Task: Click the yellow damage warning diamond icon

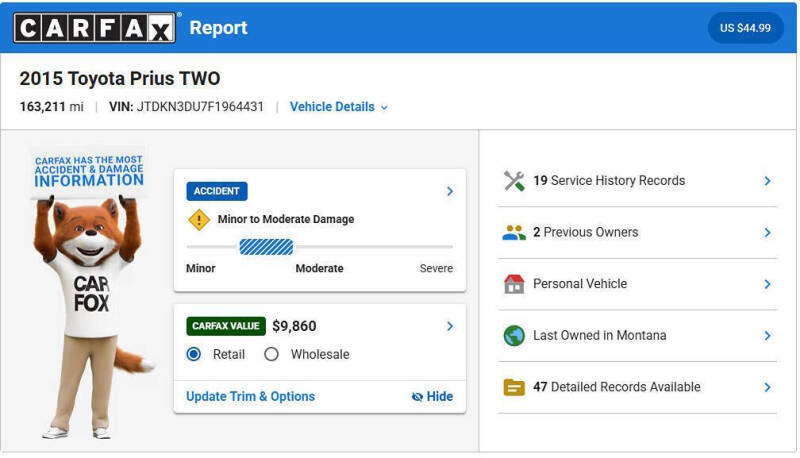Action: (x=199, y=220)
